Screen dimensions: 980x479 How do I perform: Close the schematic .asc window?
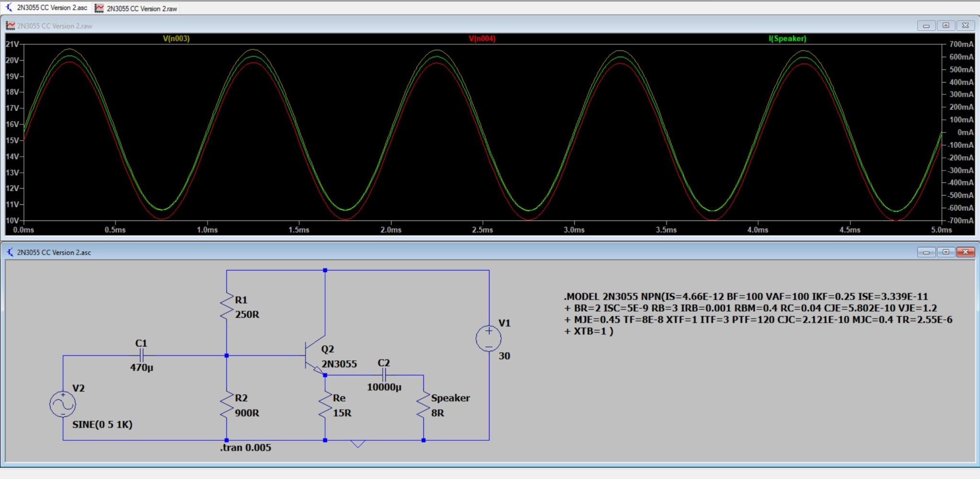(965, 252)
